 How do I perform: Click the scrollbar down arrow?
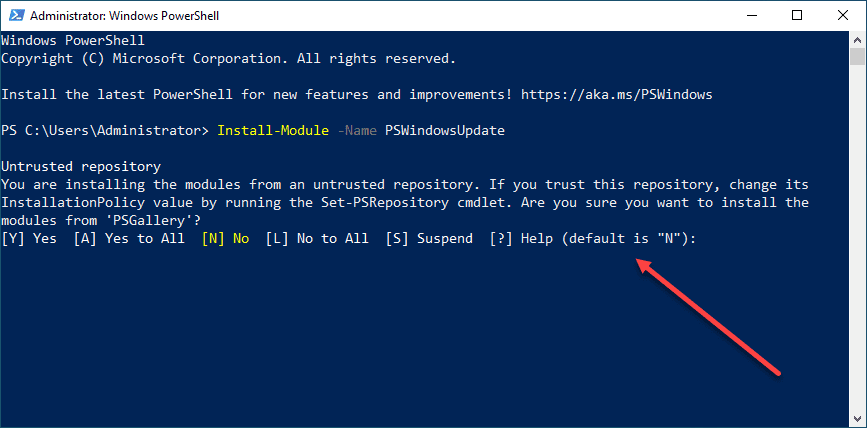857,417
